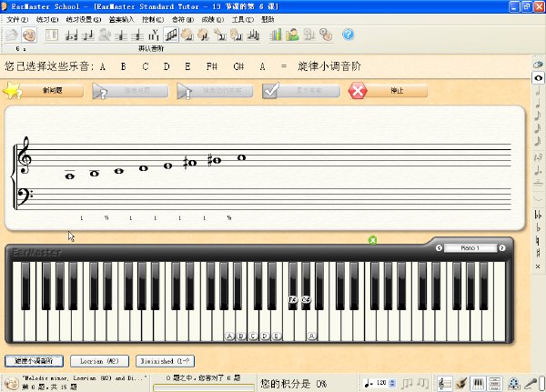This screenshot has width=546, height=392.
Task: Open the 帮助 help menu
Action: coord(268,19)
